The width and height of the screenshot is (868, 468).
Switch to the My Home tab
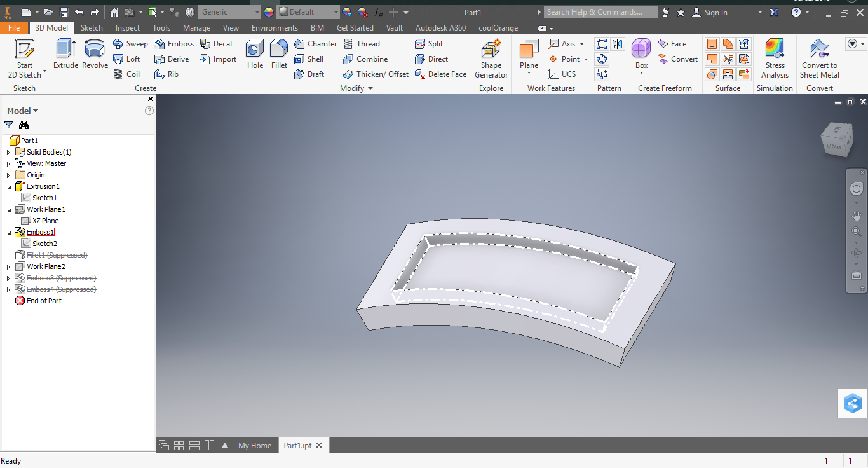(254, 446)
